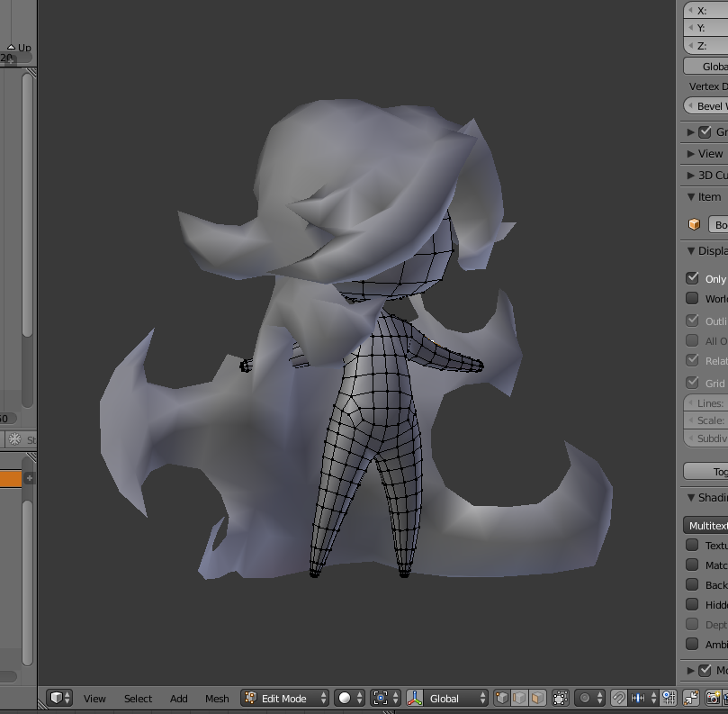Click the Toggle Quad View button
Screen dimensions: 728x714
click(x=706, y=471)
